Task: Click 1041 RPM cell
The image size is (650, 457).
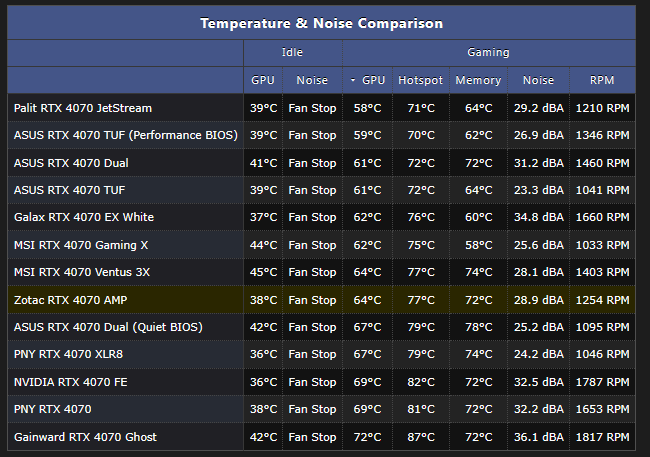Action: (x=602, y=190)
